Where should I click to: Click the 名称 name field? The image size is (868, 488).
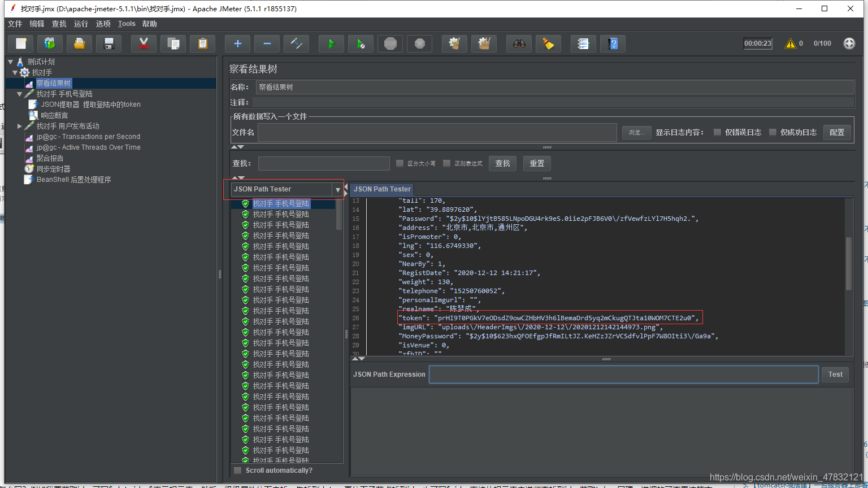point(555,87)
